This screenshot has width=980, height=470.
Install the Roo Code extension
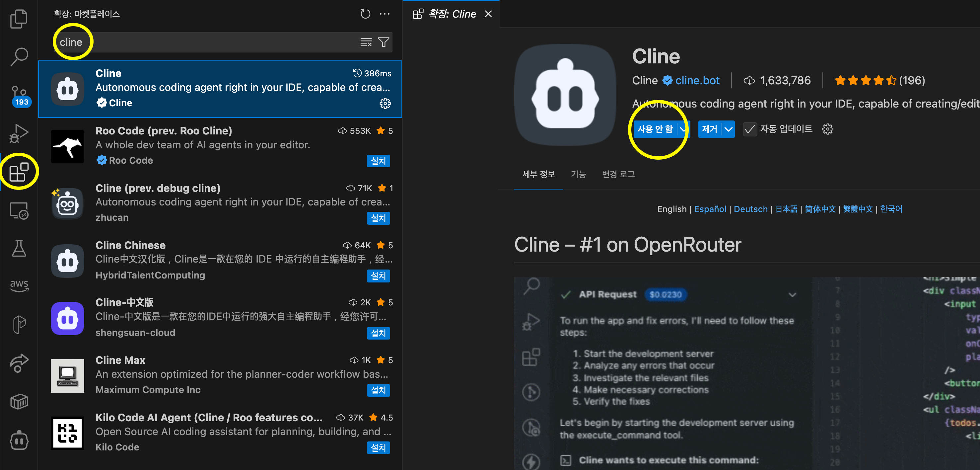pyautogui.click(x=378, y=161)
